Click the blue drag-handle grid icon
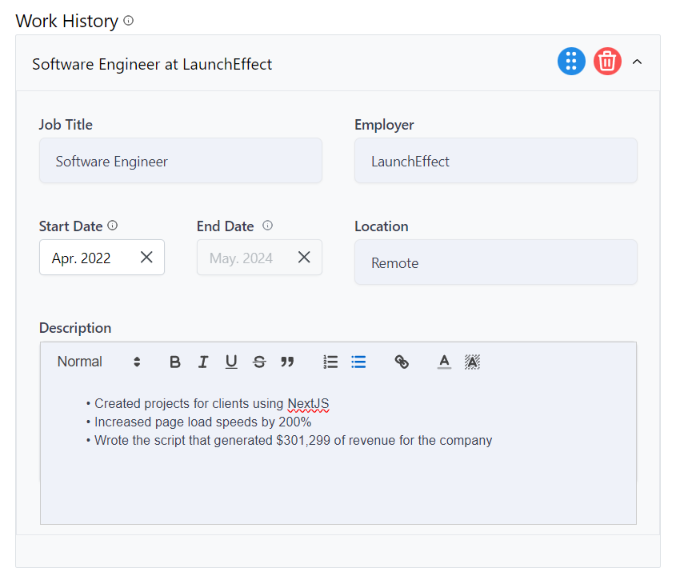 pos(571,61)
